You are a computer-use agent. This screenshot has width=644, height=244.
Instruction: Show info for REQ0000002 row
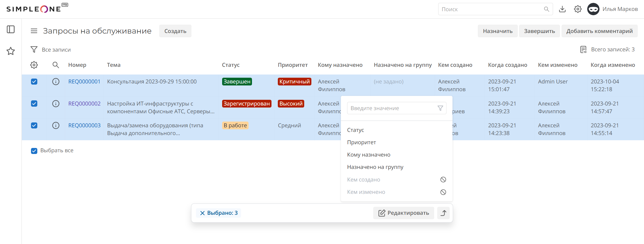click(56, 104)
